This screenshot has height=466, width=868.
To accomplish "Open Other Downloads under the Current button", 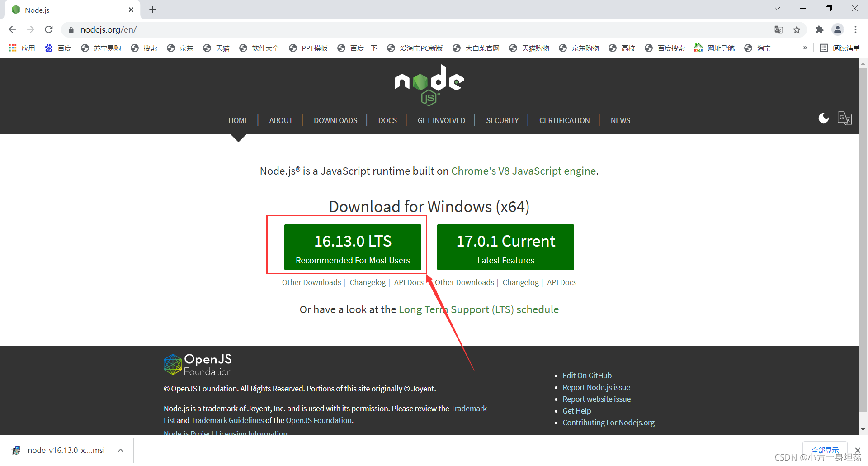I will pos(464,282).
